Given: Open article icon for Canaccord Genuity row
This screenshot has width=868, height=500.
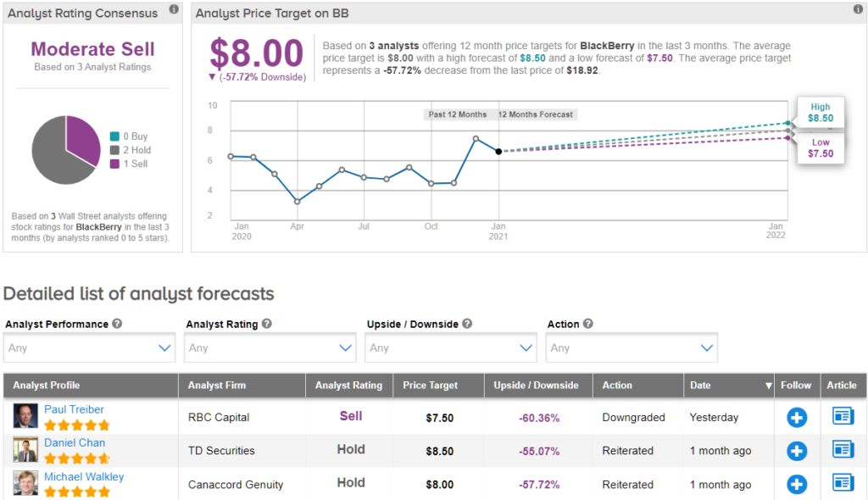Looking at the screenshot, I should pos(843,483).
